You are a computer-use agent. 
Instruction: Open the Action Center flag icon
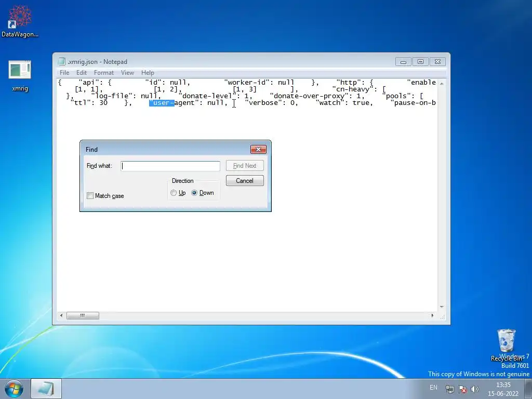coord(462,389)
